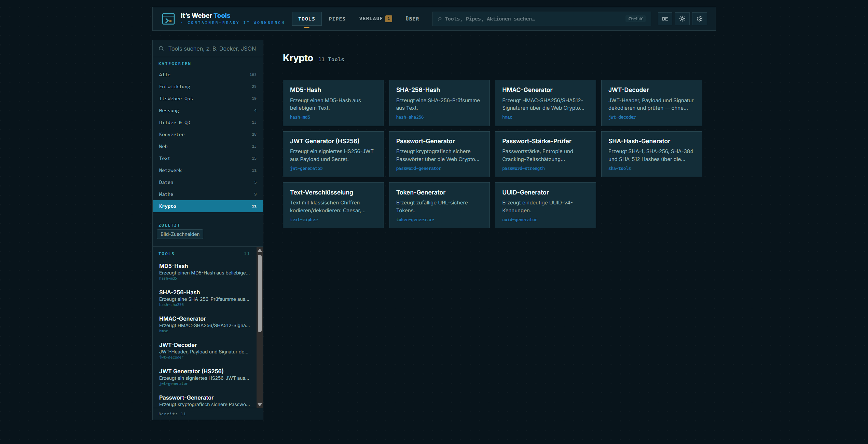Click the sidebar search magnifier icon
The image size is (868, 444).
point(161,49)
